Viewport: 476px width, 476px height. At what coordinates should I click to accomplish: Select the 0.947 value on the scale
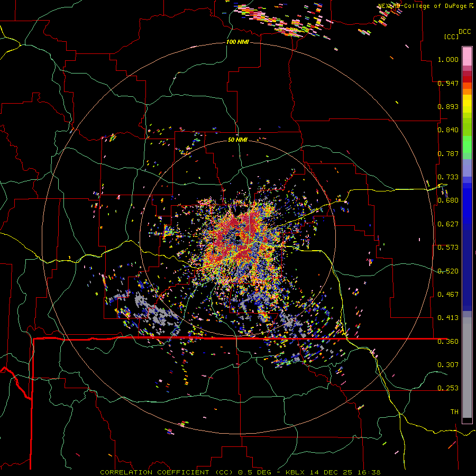(448, 83)
